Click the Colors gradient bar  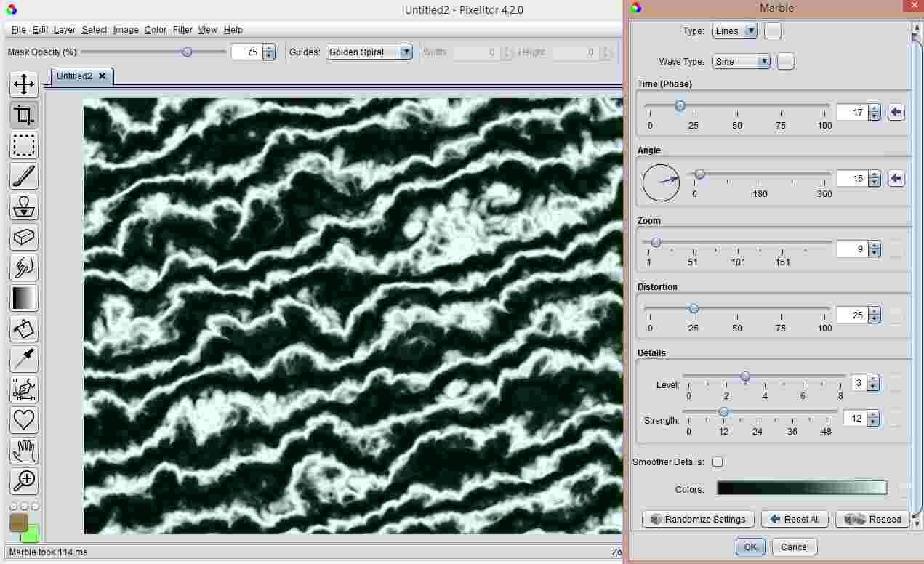click(802, 488)
